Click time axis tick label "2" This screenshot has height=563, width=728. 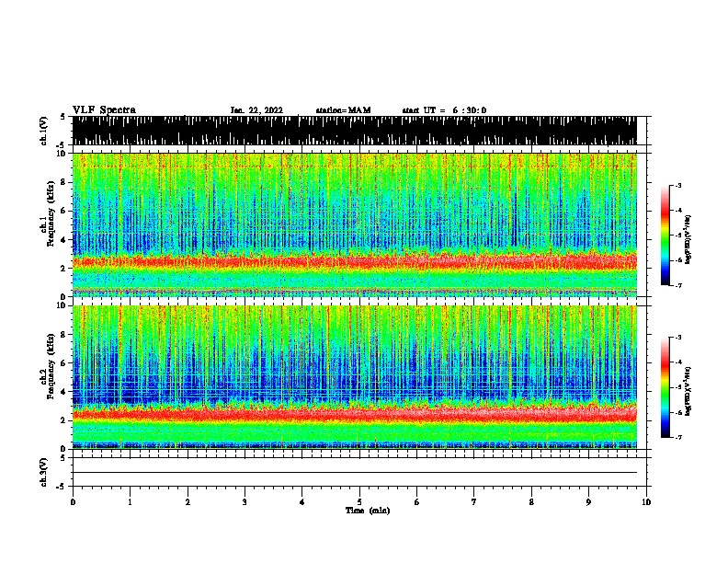188,502
